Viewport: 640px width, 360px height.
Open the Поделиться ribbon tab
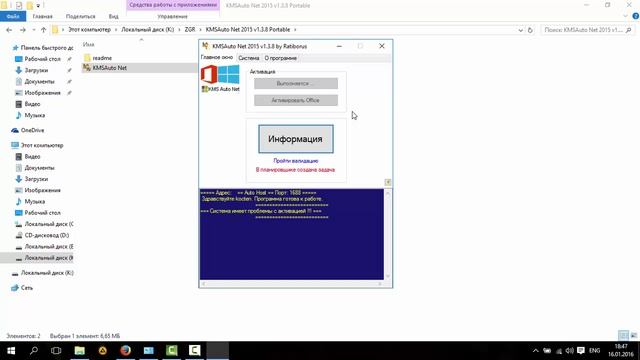(80, 16)
